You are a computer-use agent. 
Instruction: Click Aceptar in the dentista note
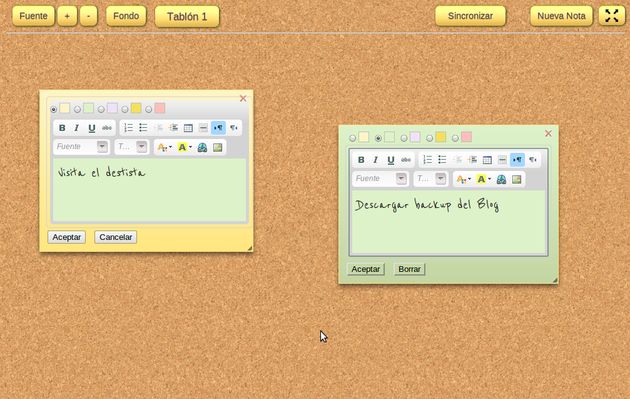pos(67,237)
